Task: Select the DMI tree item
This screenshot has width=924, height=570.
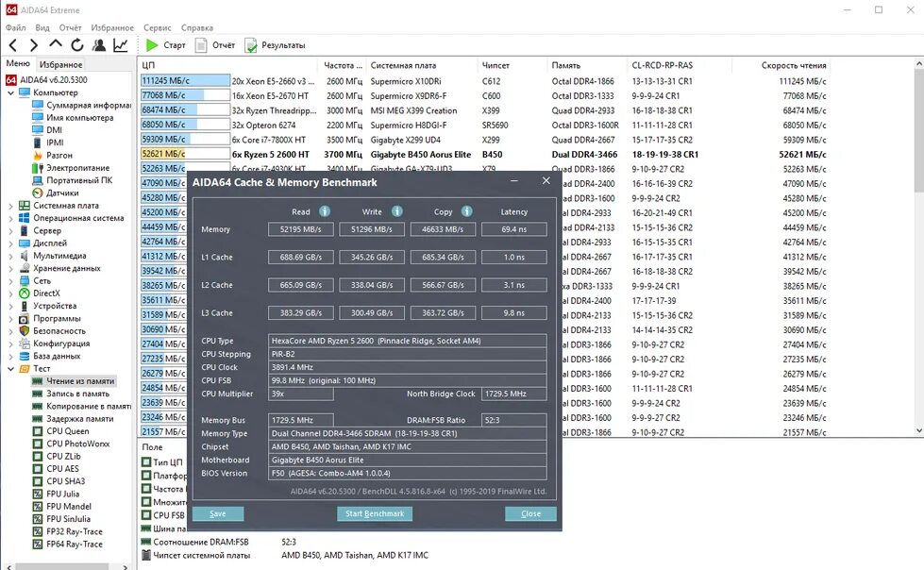Action: click(x=48, y=129)
